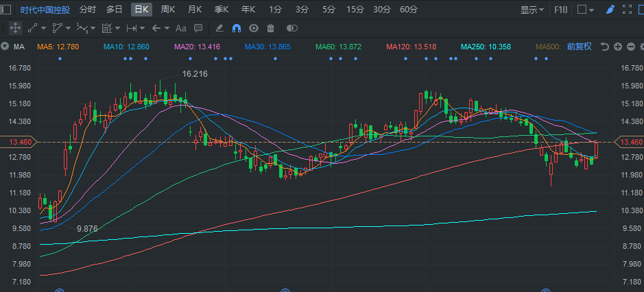Toggle the magnet snap mode
This screenshot has height=292, width=644.
point(237,28)
